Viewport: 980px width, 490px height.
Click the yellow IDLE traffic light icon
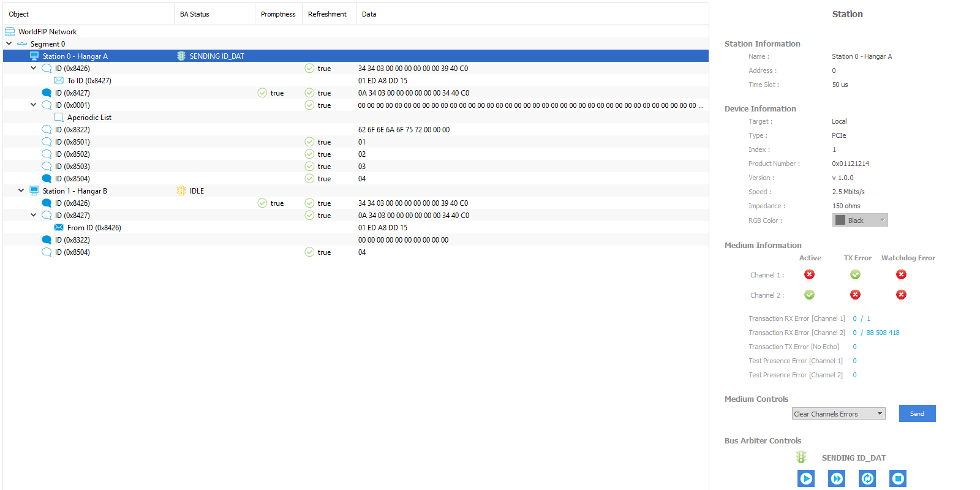click(181, 191)
